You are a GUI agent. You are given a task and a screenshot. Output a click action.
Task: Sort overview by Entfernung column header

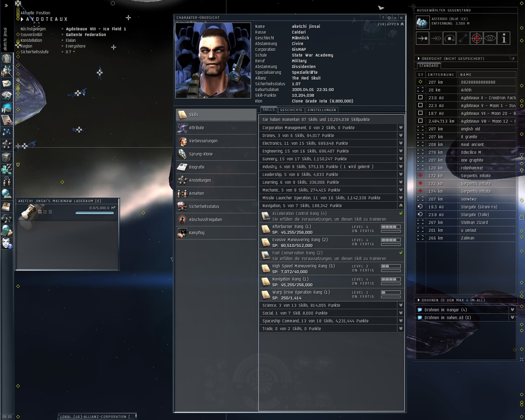click(x=441, y=75)
